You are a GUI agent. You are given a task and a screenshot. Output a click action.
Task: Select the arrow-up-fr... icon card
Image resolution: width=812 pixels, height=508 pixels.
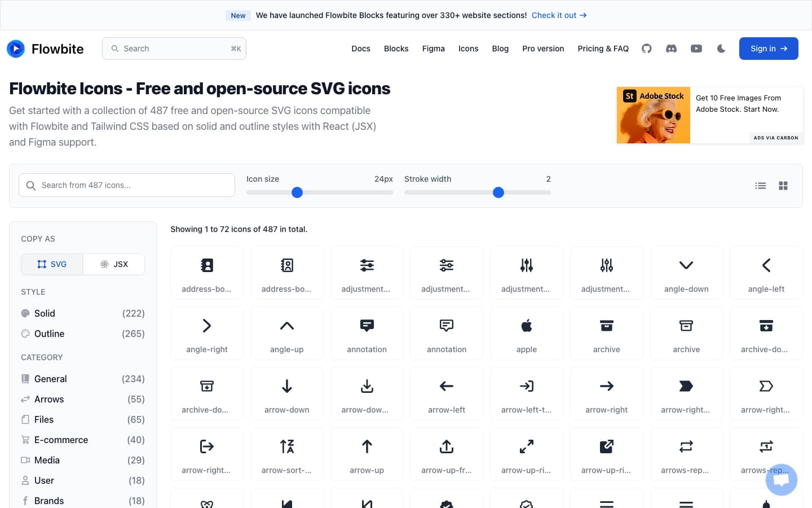pos(447,454)
